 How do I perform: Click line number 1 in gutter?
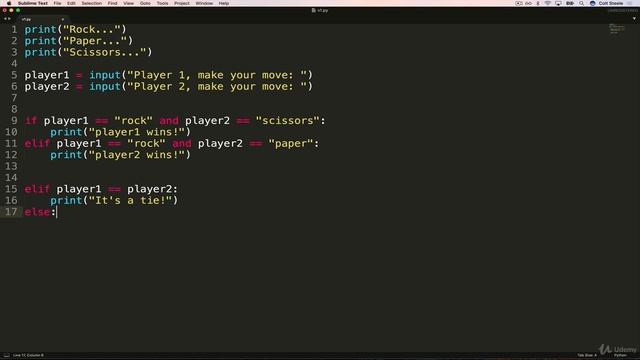pyautogui.click(x=14, y=29)
